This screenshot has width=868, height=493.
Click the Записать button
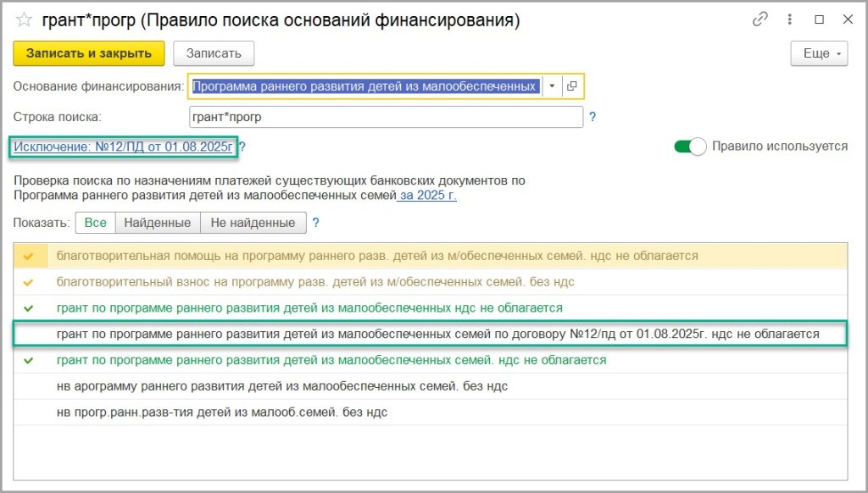click(214, 53)
